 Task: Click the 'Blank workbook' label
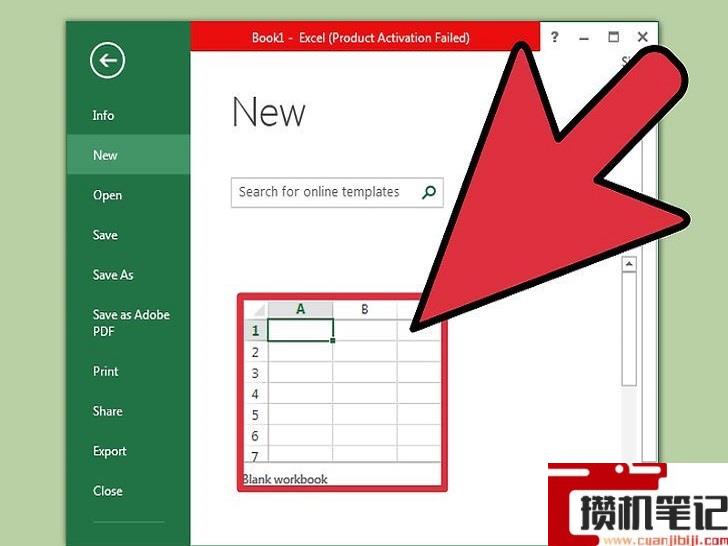coord(285,479)
